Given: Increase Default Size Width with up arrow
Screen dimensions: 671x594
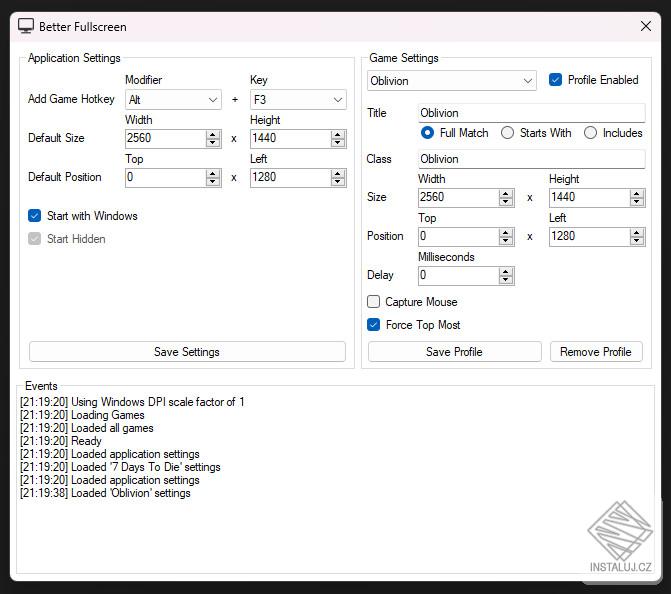Looking at the screenshot, I should pos(213,134).
